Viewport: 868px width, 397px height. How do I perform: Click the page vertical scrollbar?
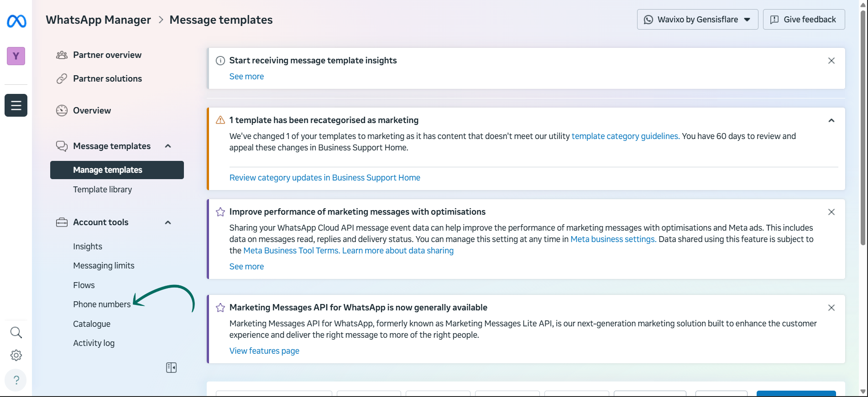[x=863, y=128]
